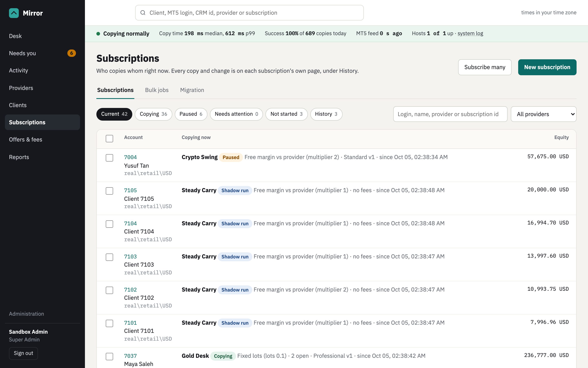Tick the checkbox for account 7004

pos(109,158)
